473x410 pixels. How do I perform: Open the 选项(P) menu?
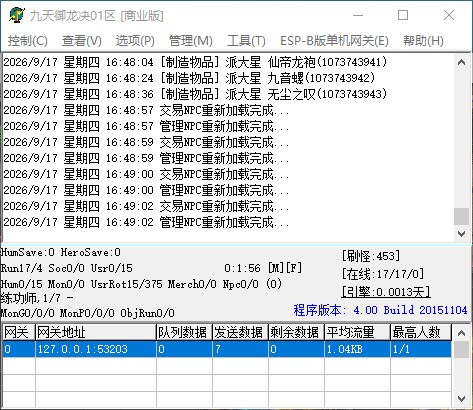pyautogui.click(x=135, y=41)
